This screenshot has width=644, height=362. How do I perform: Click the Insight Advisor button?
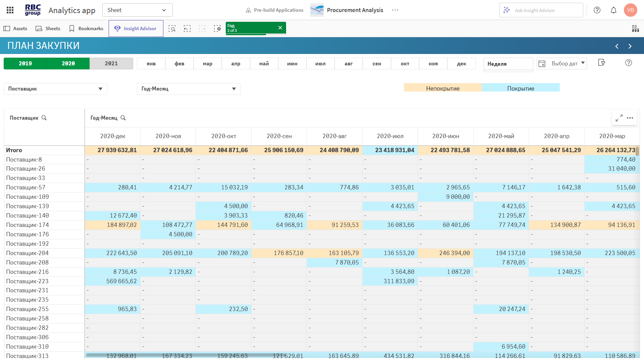click(136, 28)
